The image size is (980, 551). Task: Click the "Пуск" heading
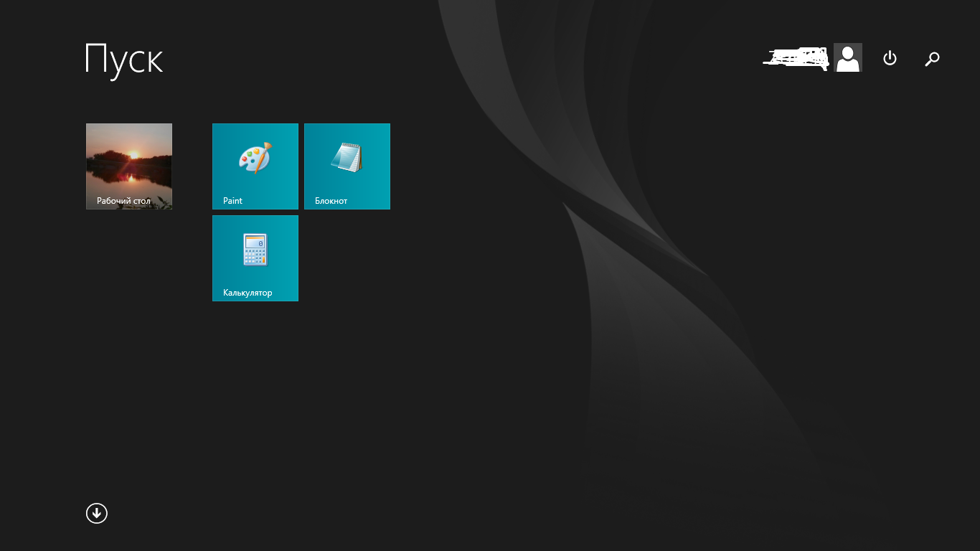(x=124, y=59)
